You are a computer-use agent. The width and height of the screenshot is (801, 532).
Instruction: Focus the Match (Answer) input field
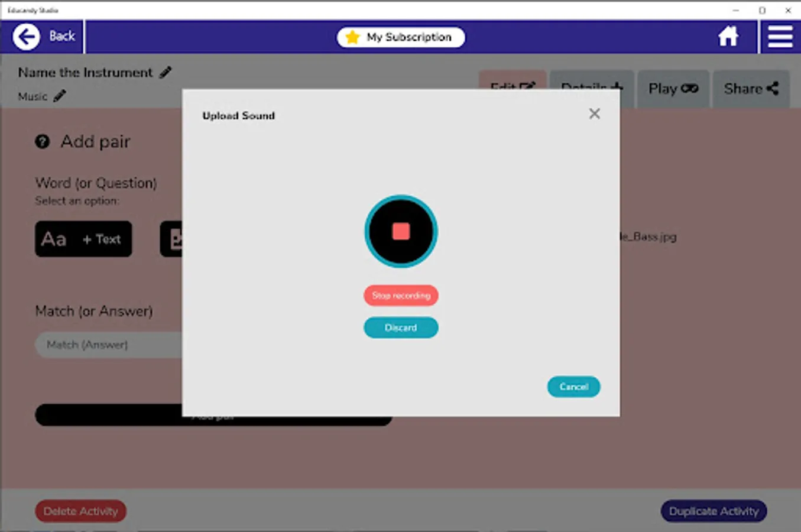(109, 345)
